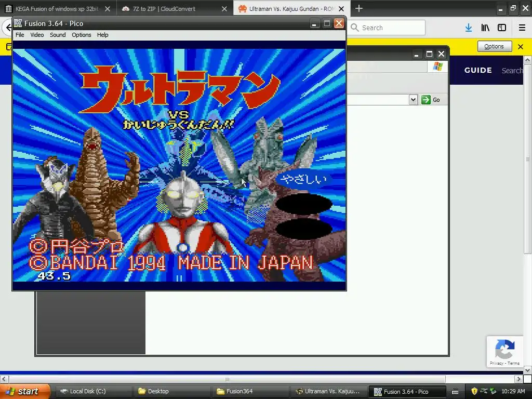Switch to Ultraman Vs. Kaijuu taskbar item
Image resolution: width=532 pixels, height=399 pixels.
click(x=329, y=392)
